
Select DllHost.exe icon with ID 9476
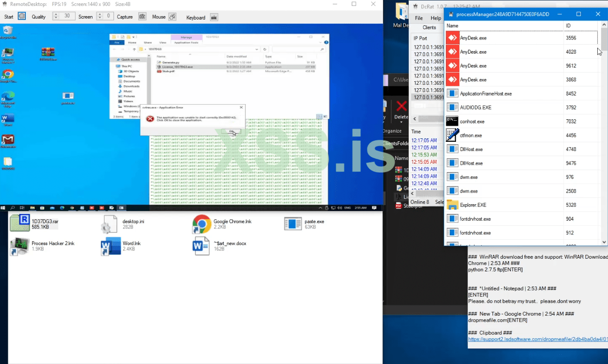tap(453, 163)
